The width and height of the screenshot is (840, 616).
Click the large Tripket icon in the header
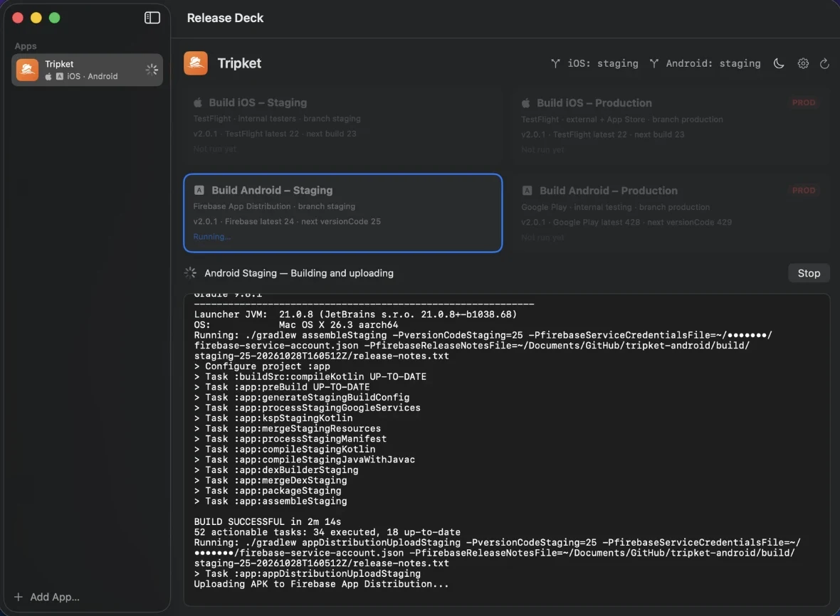(x=196, y=63)
